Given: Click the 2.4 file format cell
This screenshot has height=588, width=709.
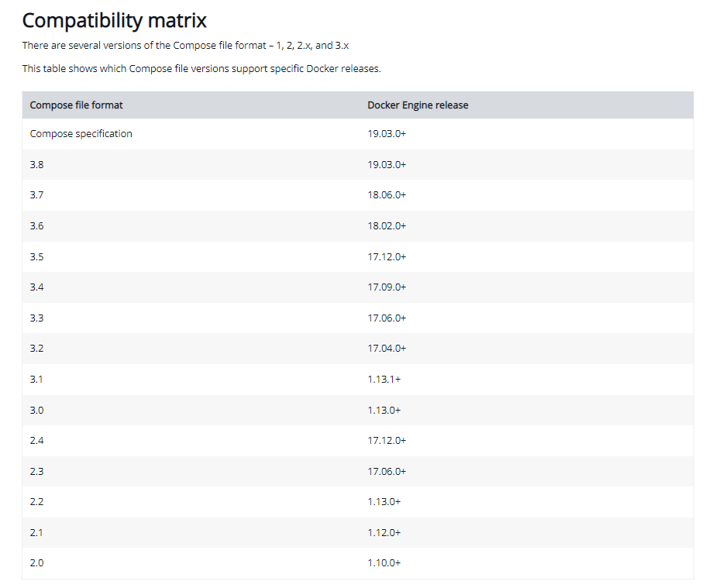Looking at the screenshot, I should coord(37,441).
